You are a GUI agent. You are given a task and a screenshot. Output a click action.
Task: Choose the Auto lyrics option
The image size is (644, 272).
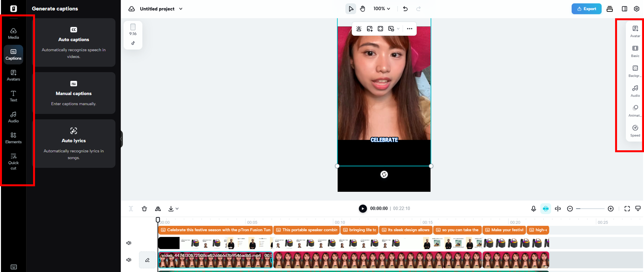point(74,144)
